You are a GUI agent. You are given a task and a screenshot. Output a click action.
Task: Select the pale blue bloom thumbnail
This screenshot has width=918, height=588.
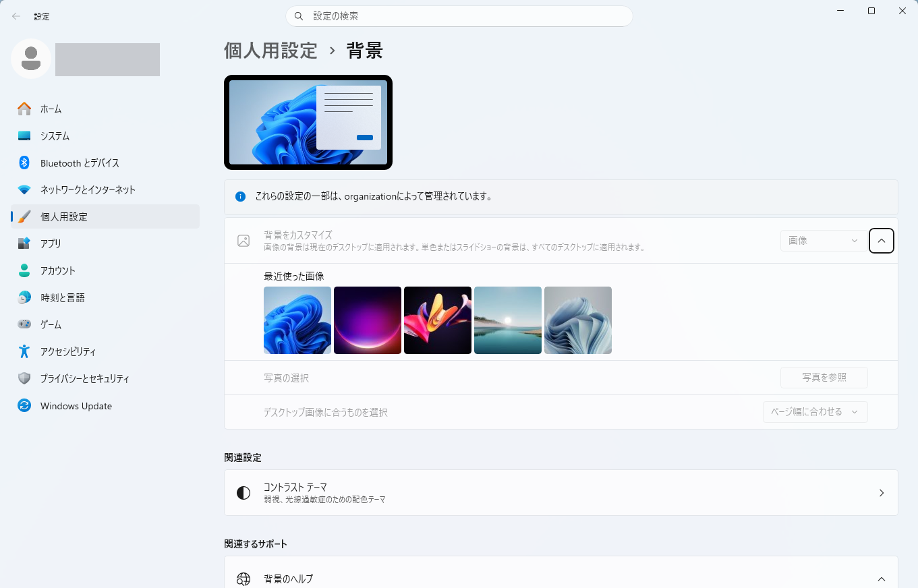click(x=578, y=320)
